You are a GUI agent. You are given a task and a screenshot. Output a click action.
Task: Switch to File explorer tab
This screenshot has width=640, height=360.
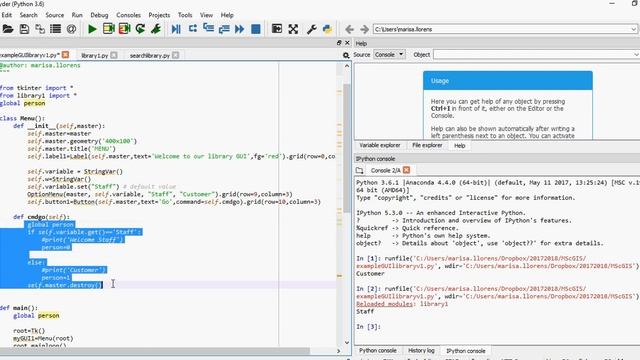pyautogui.click(x=427, y=145)
